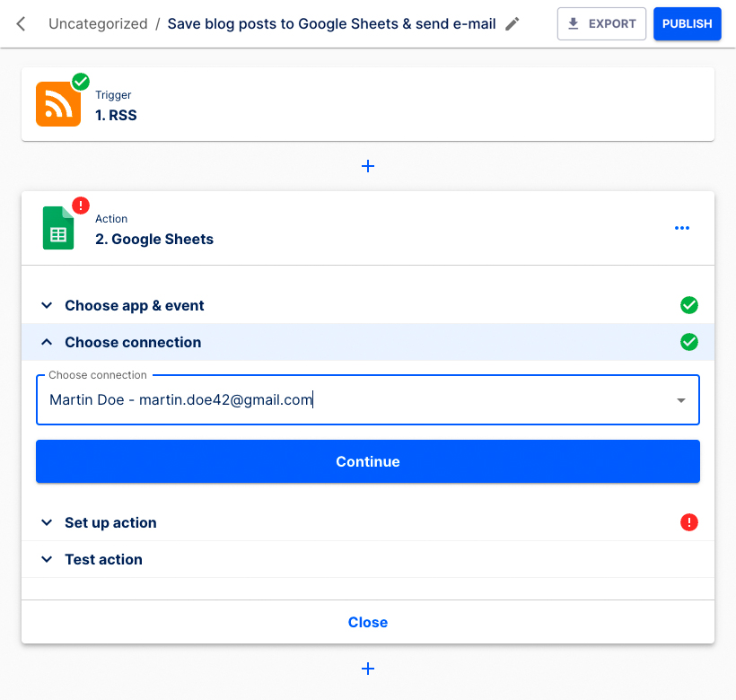Viewport: 736px width, 700px height.
Task: Open the Uncategorized folder breadcrumb
Action: [98, 23]
